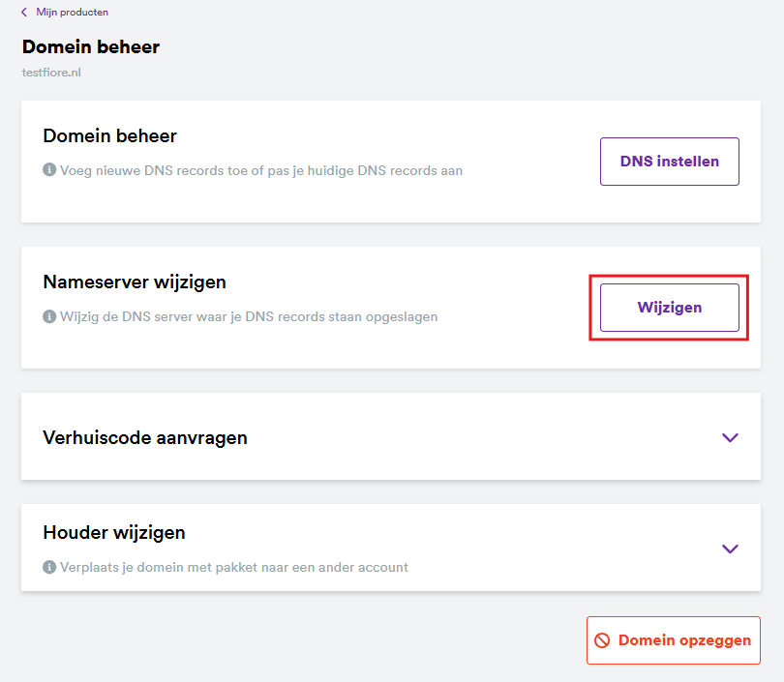Expand the Houder wijzigen panel

pos(730,549)
